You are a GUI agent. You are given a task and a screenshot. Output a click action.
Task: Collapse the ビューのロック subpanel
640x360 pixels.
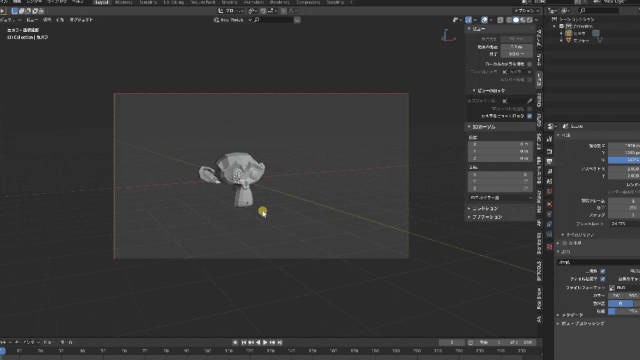point(489,91)
